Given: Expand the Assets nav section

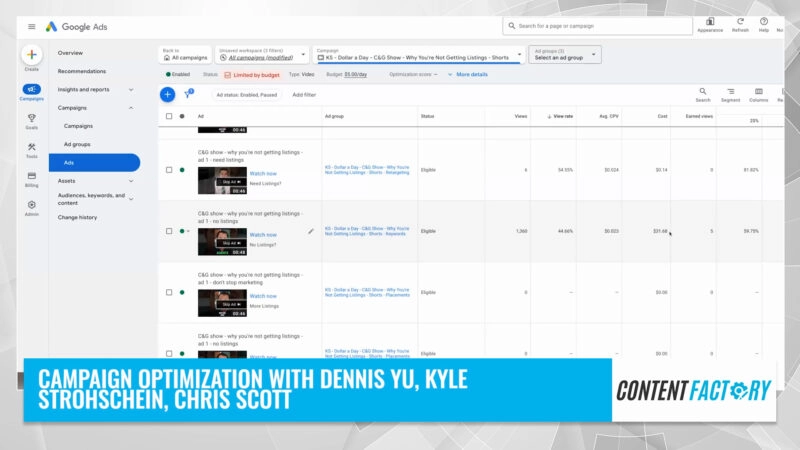Looking at the screenshot, I should (x=131, y=181).
